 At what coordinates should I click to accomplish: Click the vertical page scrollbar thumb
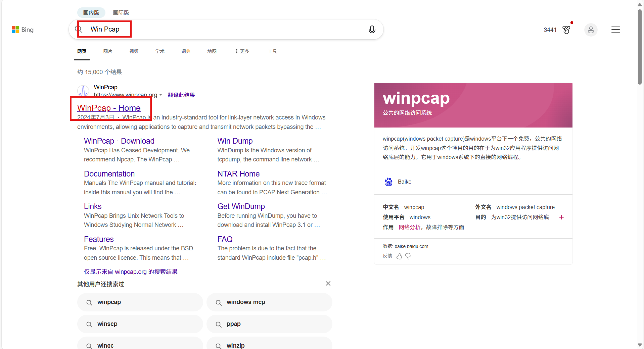(x=640, y=47)
